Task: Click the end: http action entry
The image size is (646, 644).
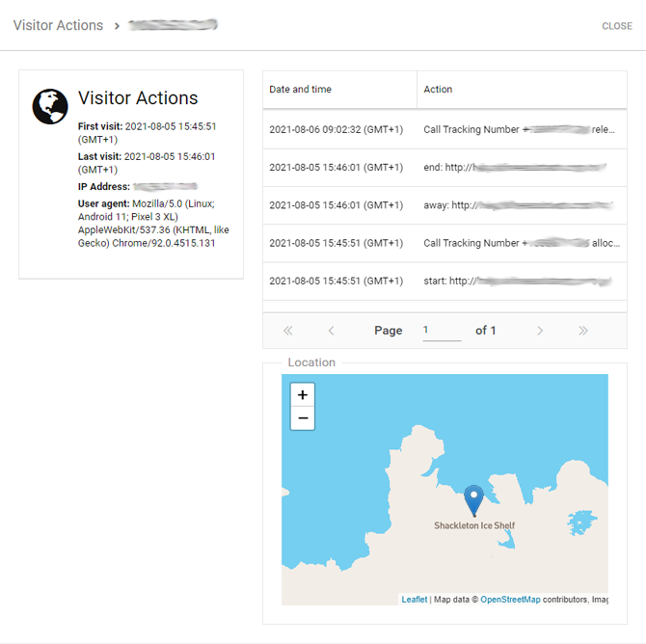Action: point(515,168)
